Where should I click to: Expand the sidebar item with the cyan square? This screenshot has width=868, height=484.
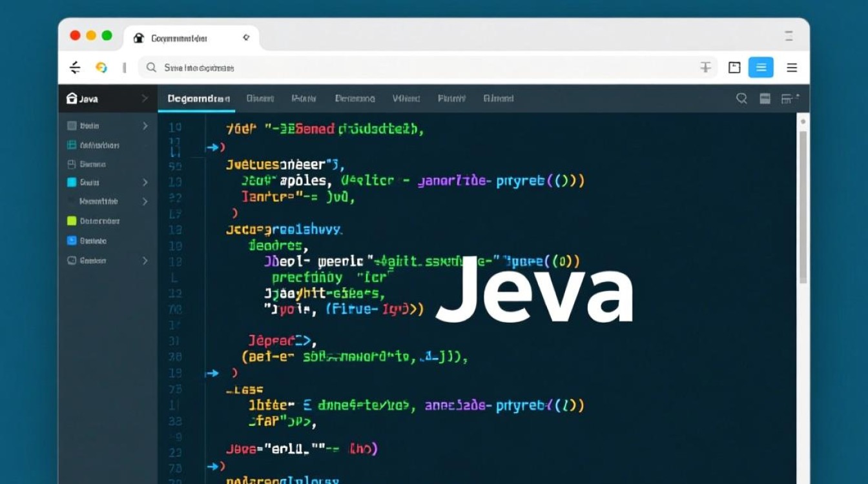[145, 183]
